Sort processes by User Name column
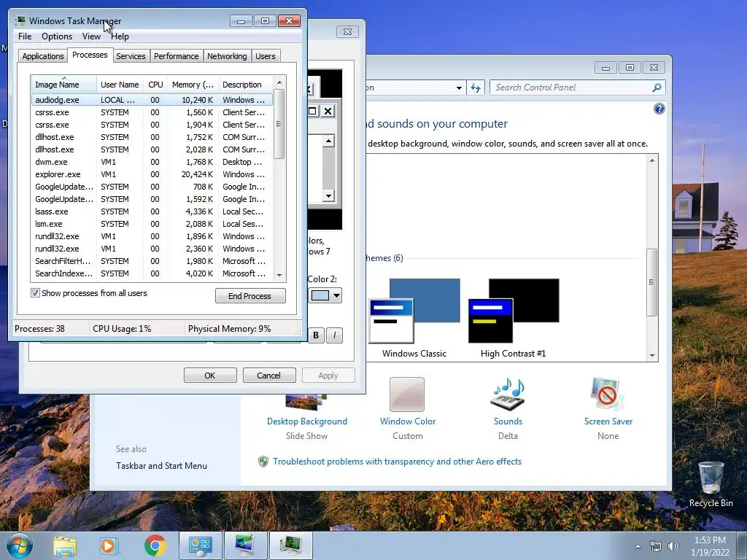747x560 pixels. point(120,85)
